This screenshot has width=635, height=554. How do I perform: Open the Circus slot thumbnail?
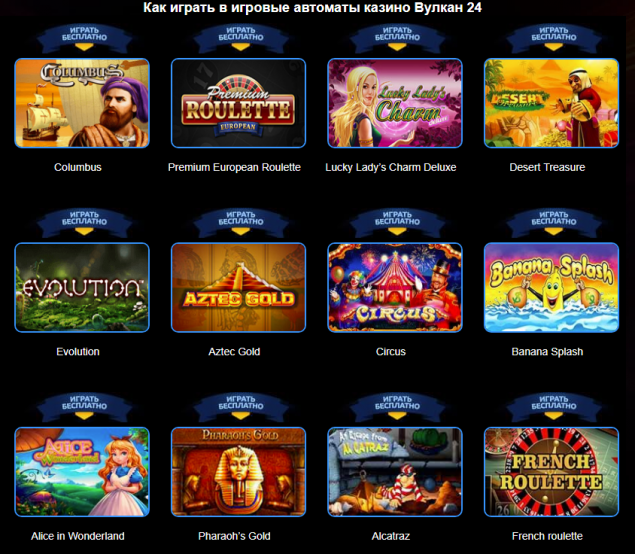coord(395,288)
